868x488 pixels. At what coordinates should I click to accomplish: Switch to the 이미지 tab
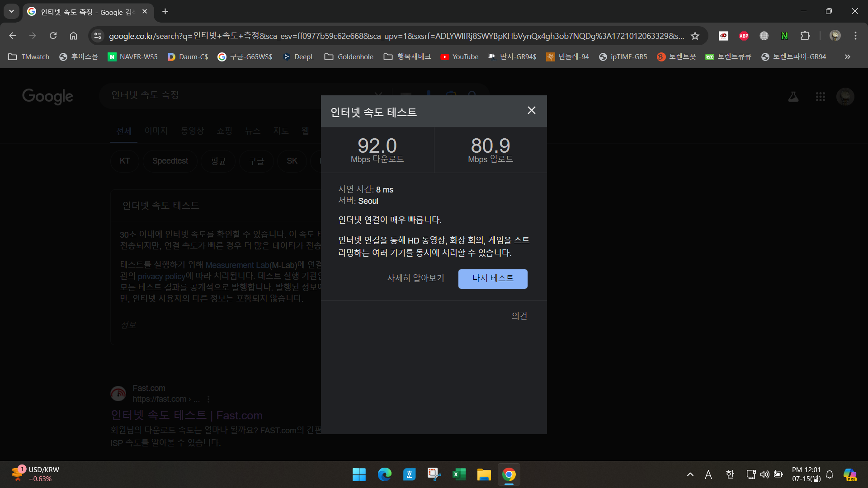(156, 131)
